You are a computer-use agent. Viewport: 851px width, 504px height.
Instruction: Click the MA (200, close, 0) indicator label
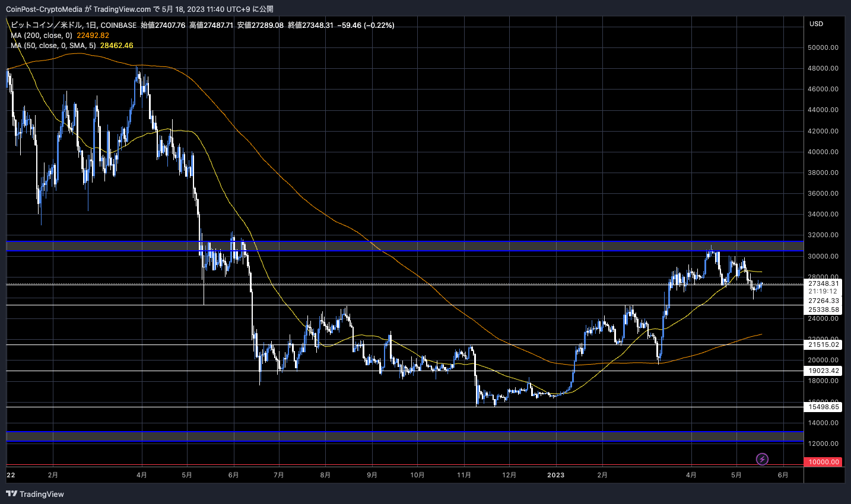41,36
